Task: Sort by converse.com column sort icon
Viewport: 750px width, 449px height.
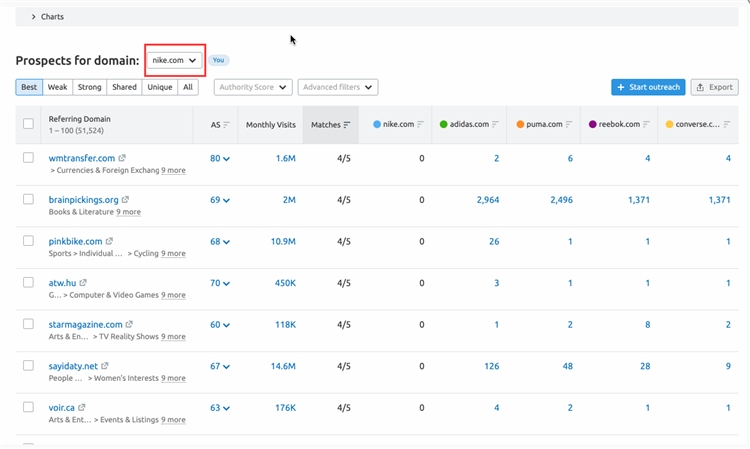Action: tap(727, 124)
